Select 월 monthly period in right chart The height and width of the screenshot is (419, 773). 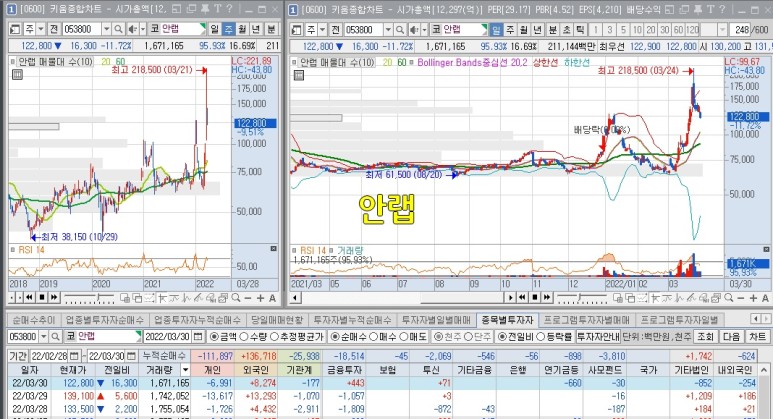(524, 30)
